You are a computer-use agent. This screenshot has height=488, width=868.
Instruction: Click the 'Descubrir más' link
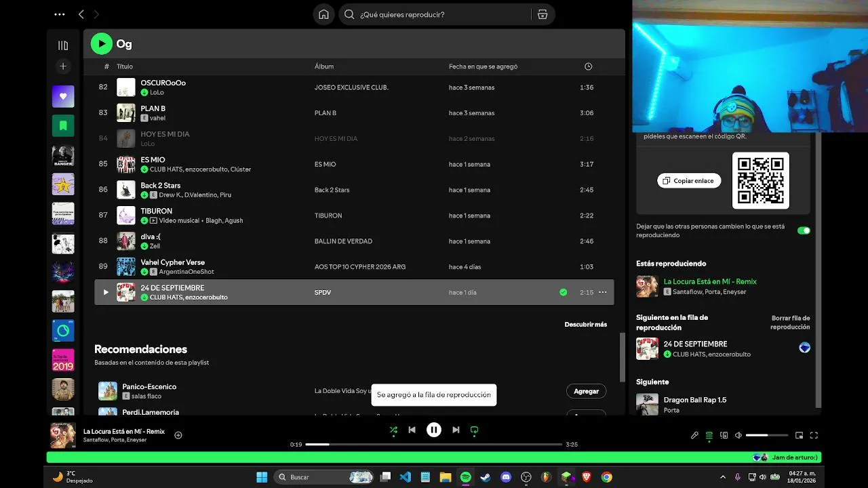tap(586, 324)
